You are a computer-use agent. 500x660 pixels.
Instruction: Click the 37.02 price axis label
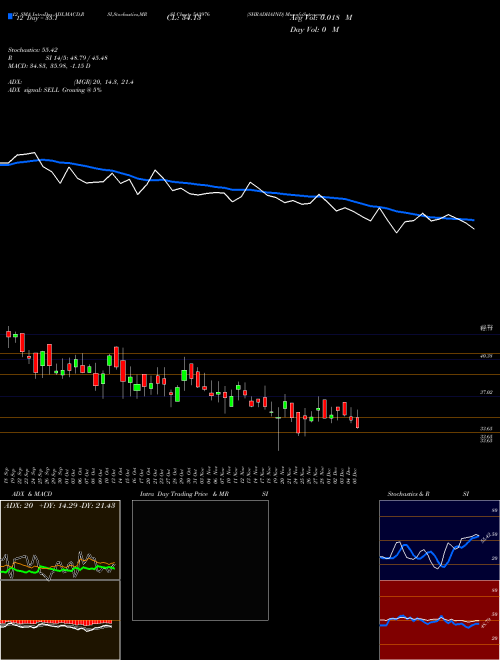coord(486,392)
